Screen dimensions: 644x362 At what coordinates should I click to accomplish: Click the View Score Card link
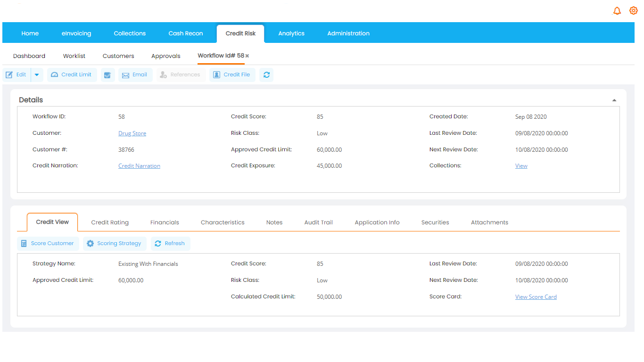click(x=536, y=297)
